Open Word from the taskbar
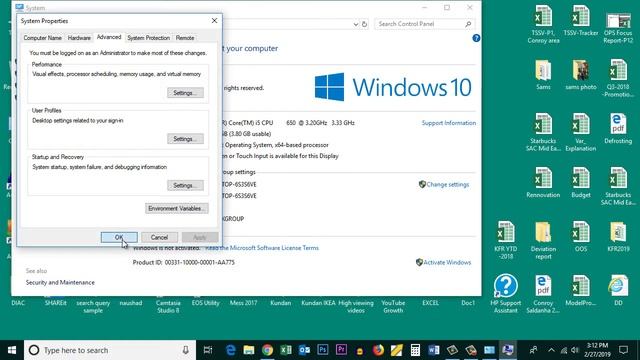 pos(433,350)
